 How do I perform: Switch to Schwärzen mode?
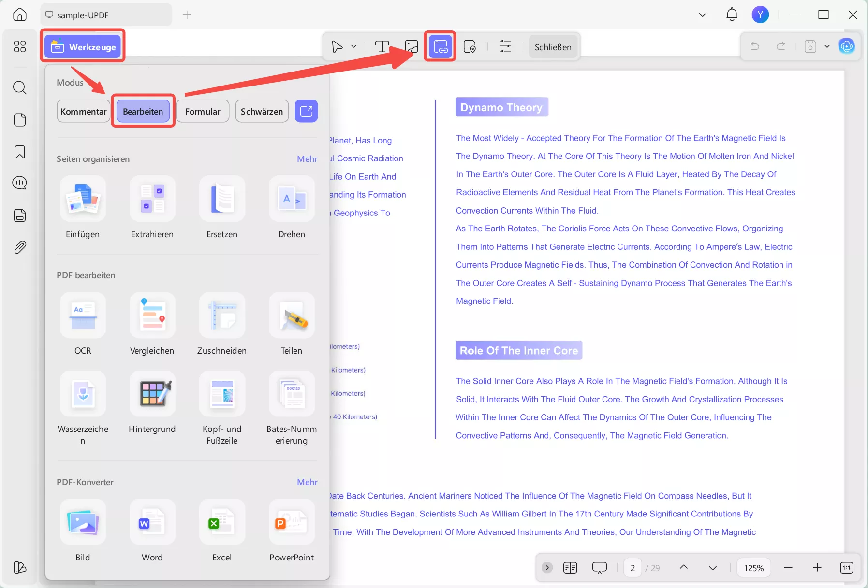coord(262,111)
